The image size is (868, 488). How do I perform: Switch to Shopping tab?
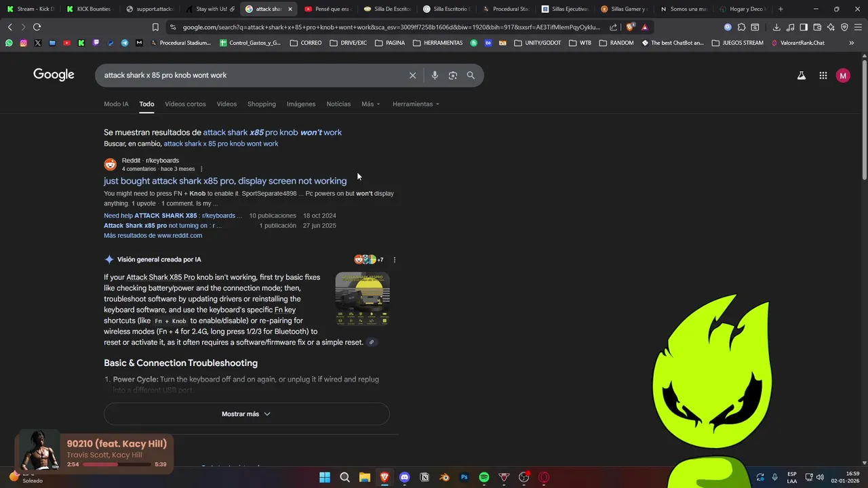[x=262, y=104]
